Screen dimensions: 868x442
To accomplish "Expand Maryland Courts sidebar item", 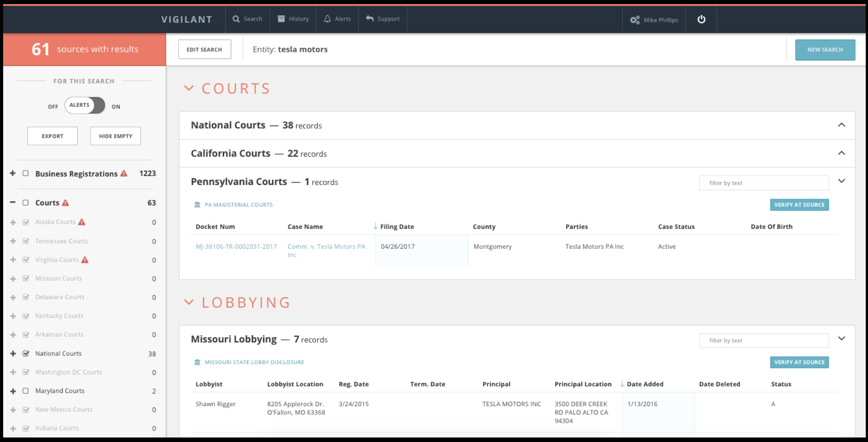I will (x=13, y=391).
